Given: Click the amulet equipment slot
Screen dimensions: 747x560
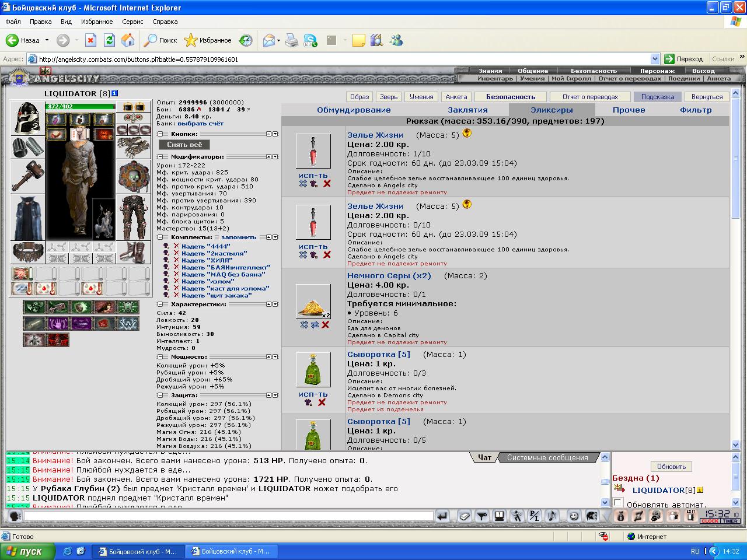Looking at the screenshot, I should click(x=134, y=118).
